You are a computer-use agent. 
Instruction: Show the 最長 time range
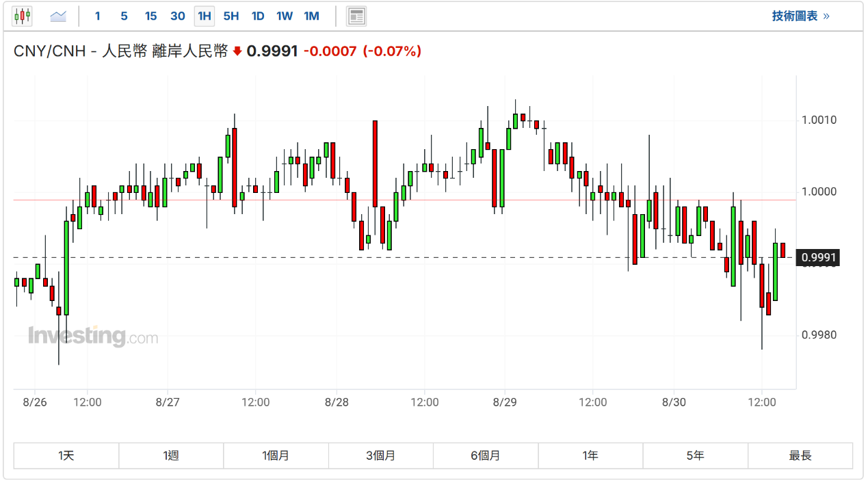coord(800,456)
